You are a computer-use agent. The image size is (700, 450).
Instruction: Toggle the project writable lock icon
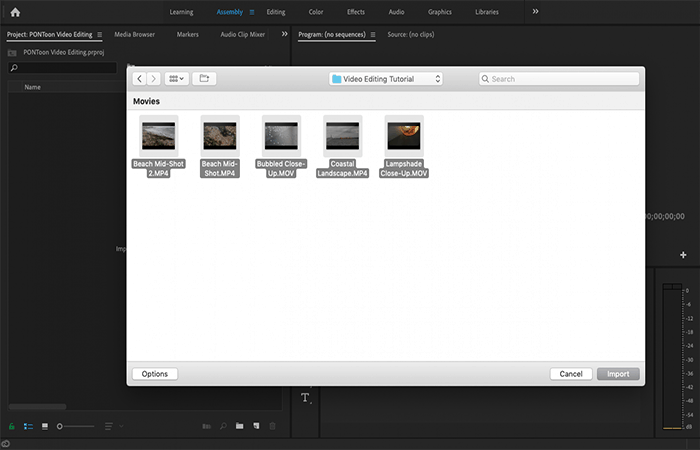pos(12,426)
